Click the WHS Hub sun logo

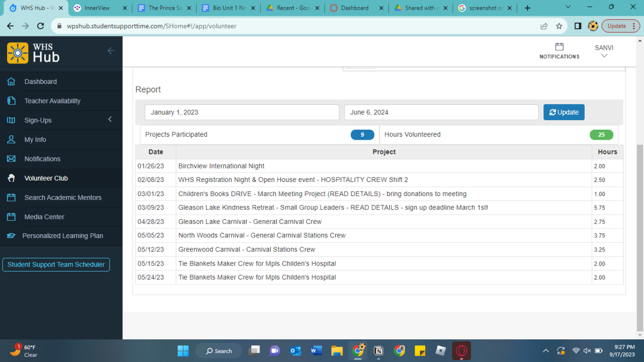pos(18,53)
